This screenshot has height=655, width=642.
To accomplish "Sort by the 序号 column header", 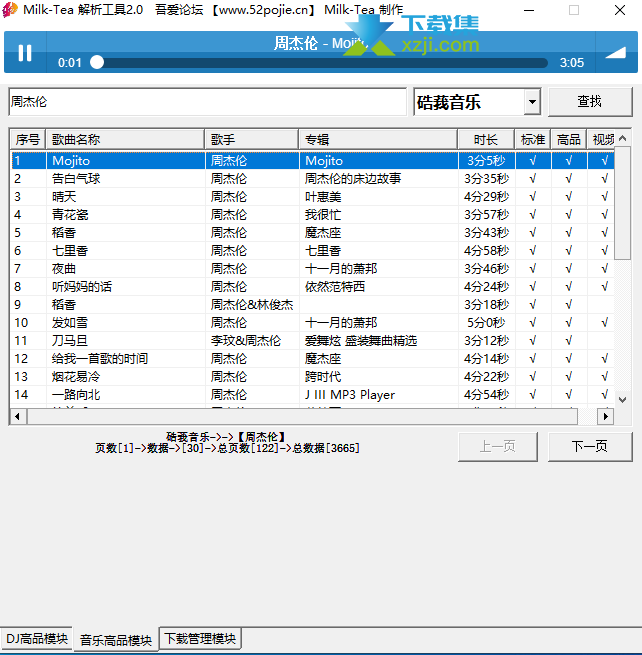I will point(28,140).
